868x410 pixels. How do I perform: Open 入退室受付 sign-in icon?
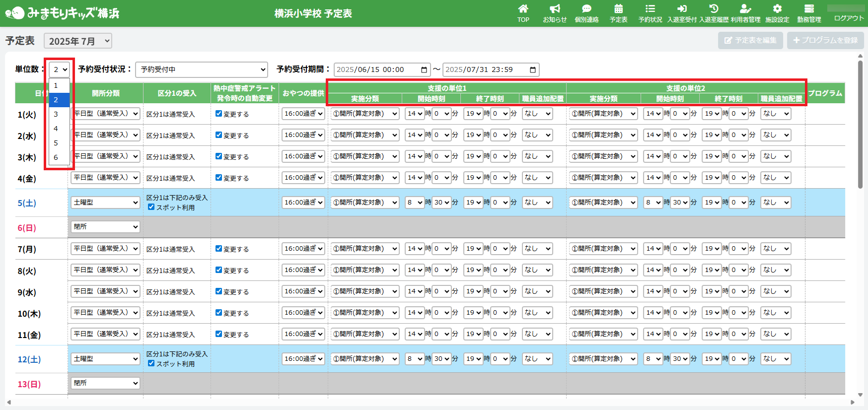[682, 9]
